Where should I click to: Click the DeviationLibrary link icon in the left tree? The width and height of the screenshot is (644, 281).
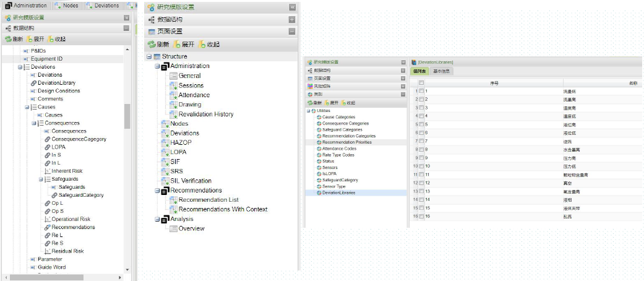coord(33,83)
